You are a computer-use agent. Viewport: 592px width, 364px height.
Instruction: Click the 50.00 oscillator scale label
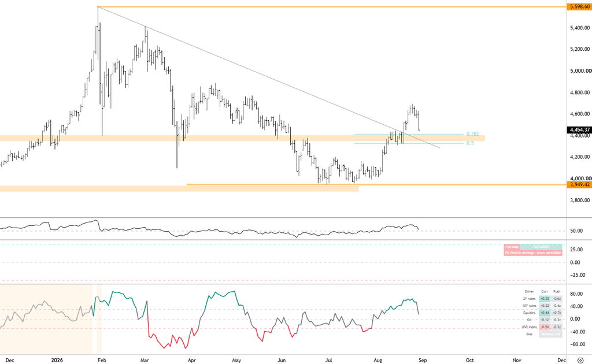(575, 231)
